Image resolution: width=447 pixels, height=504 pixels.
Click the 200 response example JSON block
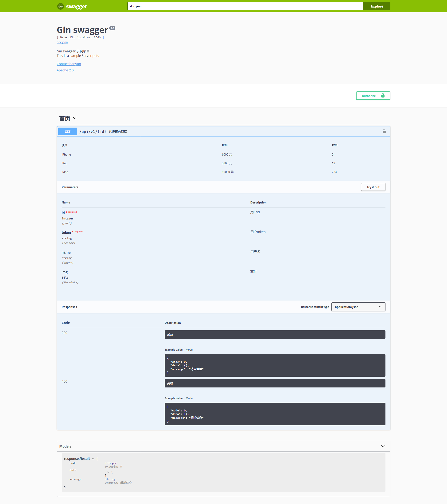tap(275, 365)
